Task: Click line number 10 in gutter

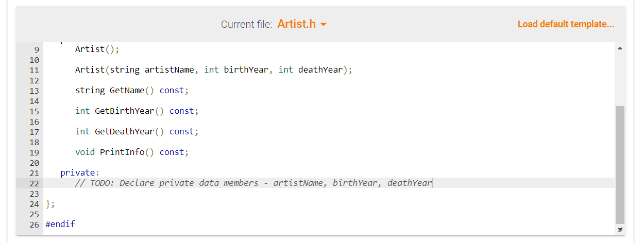Action: tap(35, 60)
